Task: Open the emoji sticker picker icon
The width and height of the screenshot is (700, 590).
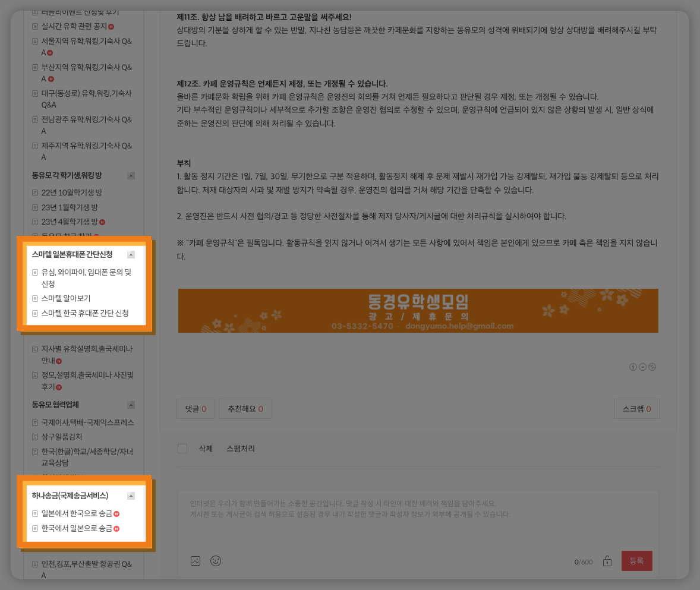Action: click(216, 561)
